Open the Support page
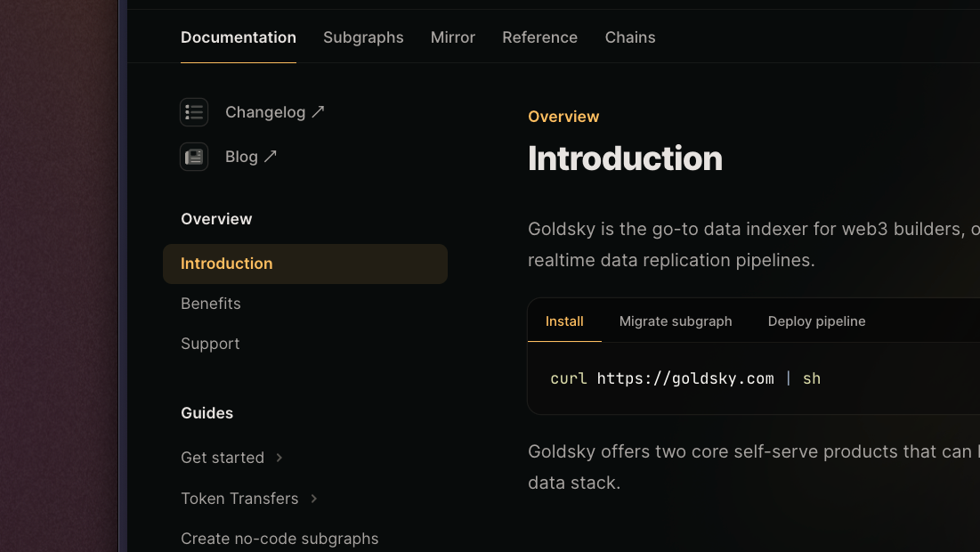Screen dimensions: 980x552 pyautogui.click(x=210, y=344)
